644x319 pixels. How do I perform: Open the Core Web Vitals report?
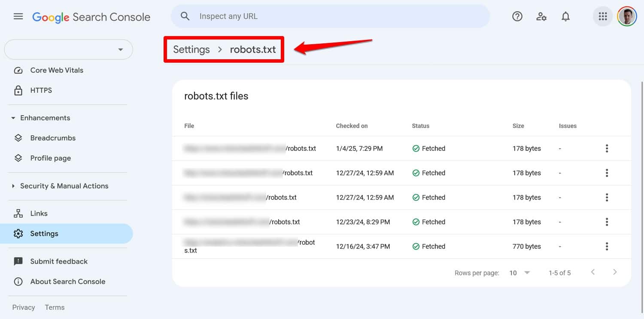(57, 70)
